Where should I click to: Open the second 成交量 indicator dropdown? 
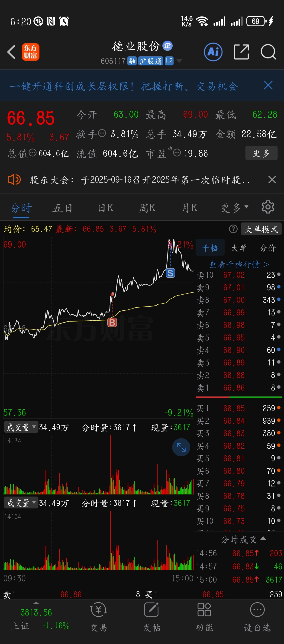21,503
